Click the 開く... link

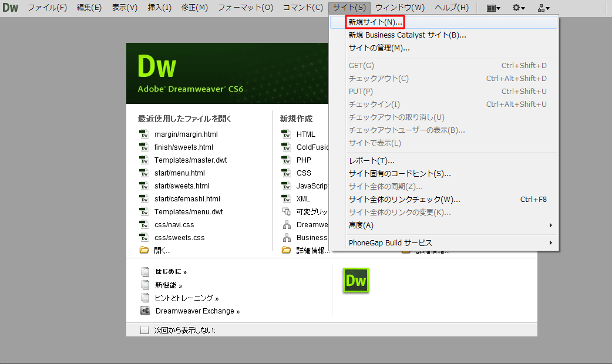pos(162,251)
